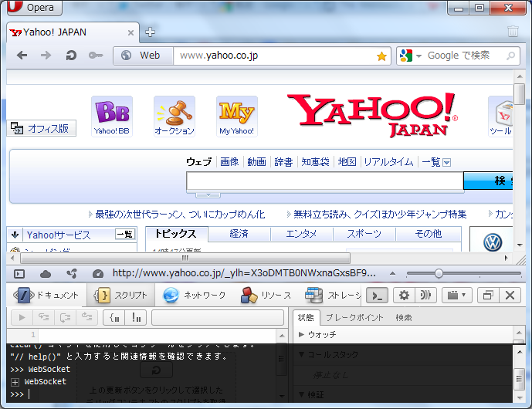Open the closed tabs trash icon
This screenshot has height=409, width=532.
513,31
